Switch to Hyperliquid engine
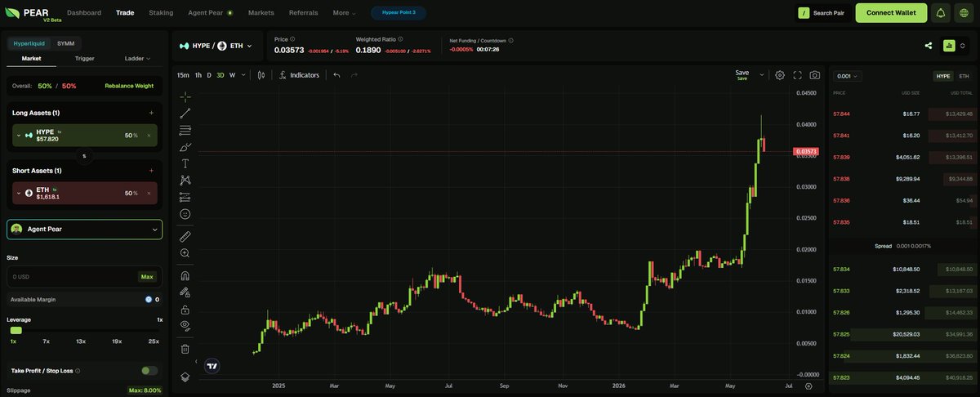The width and height of the screenshot is (980, 397). point(29,43)
